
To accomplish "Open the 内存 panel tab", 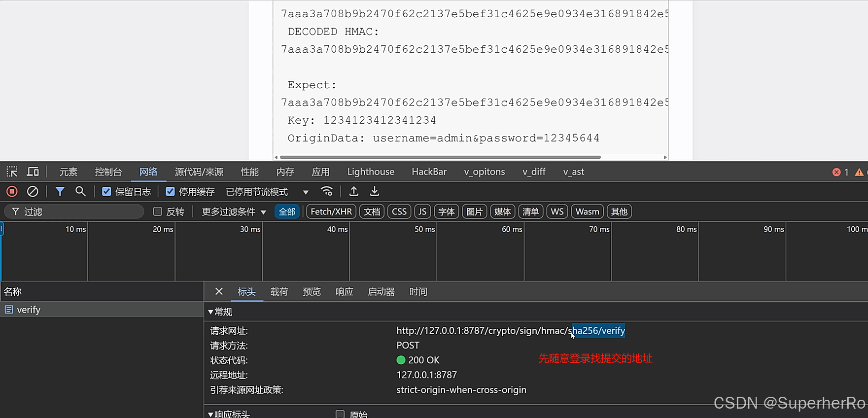I will (285, 172).
